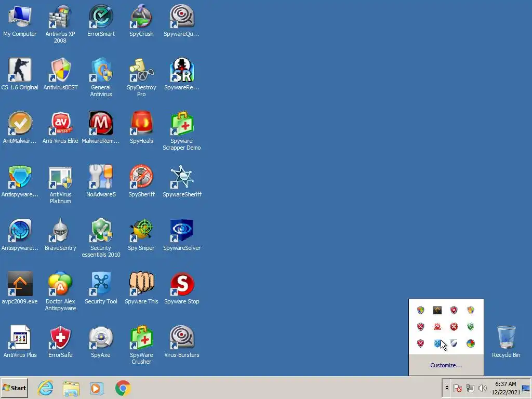Open the My Computer desktop icon

tap(20, 21)
